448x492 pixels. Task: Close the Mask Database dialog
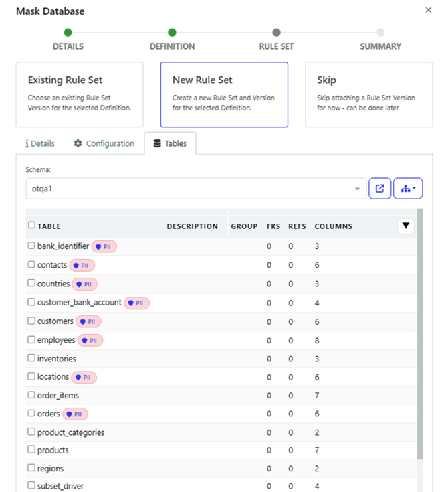pyautogui.click(x=428, y=10)
